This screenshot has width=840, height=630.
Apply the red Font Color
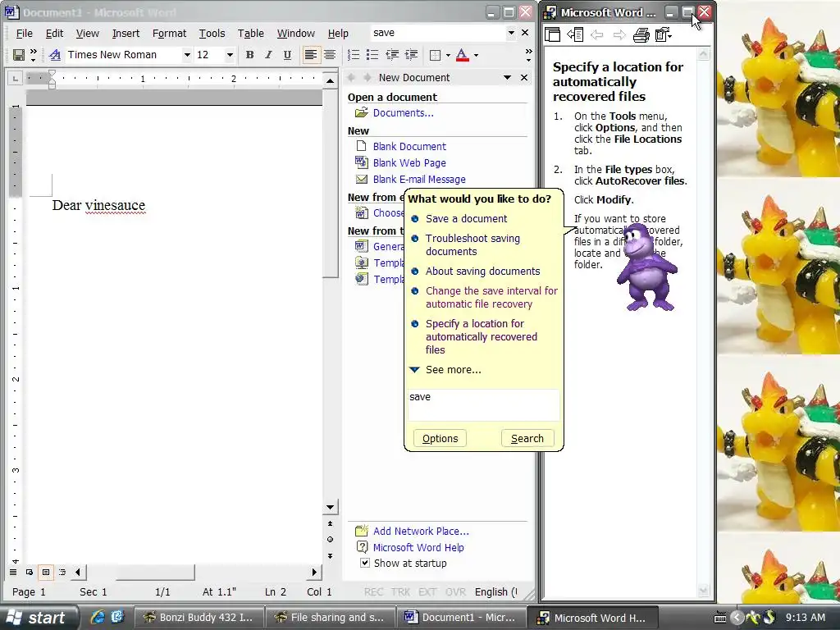463,55
